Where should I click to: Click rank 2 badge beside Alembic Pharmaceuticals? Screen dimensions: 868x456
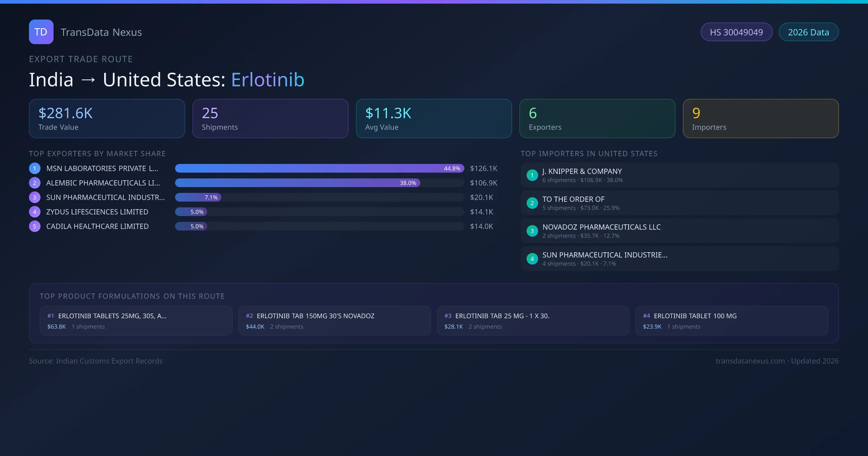(x=35, y=183)
